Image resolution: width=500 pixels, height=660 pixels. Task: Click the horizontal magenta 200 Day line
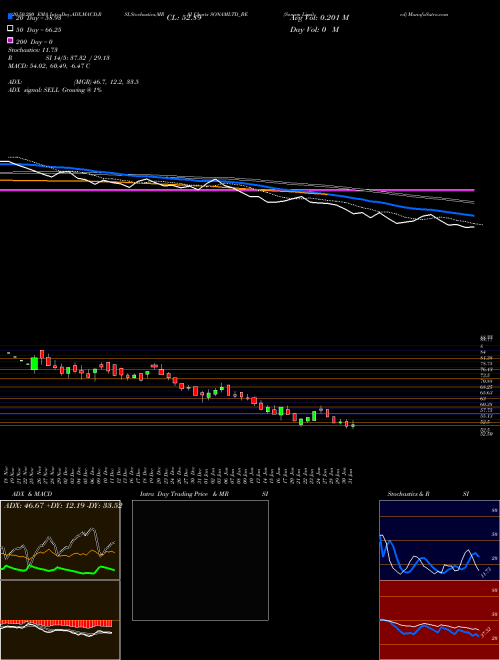(x=237, y=190)
